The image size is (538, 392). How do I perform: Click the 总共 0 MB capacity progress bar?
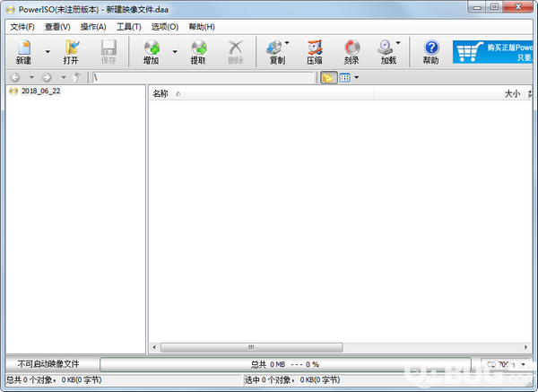click(x=285, y=364)
